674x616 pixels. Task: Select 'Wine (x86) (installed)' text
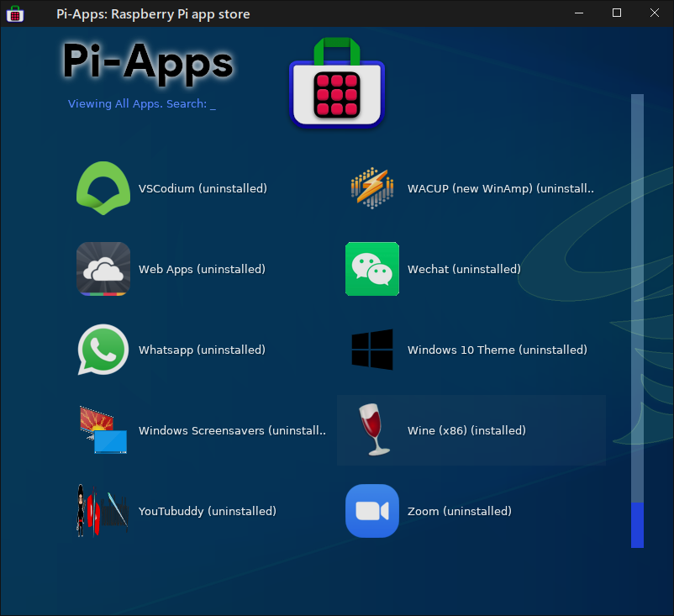click(466, 431)
